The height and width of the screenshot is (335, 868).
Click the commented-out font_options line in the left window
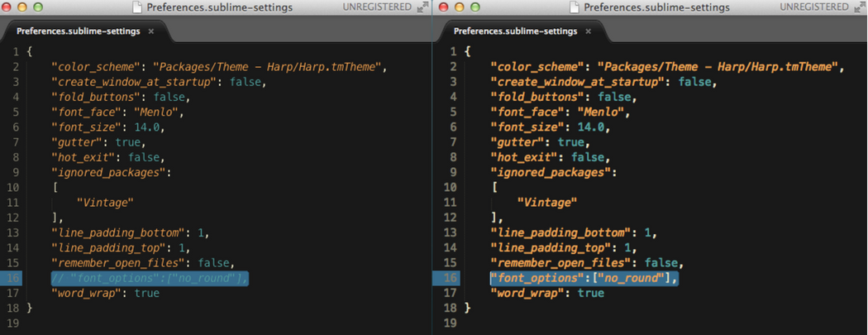point(150,278)
